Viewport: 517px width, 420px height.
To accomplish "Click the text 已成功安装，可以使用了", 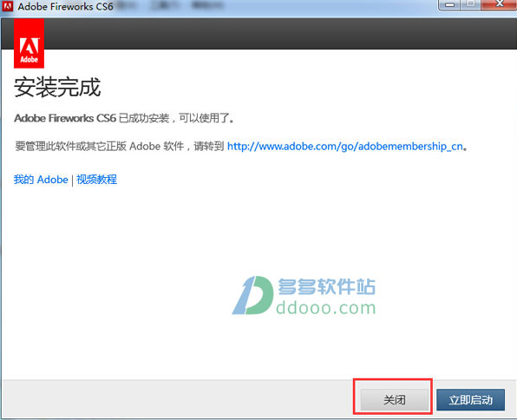I will (x=176, y=118).
